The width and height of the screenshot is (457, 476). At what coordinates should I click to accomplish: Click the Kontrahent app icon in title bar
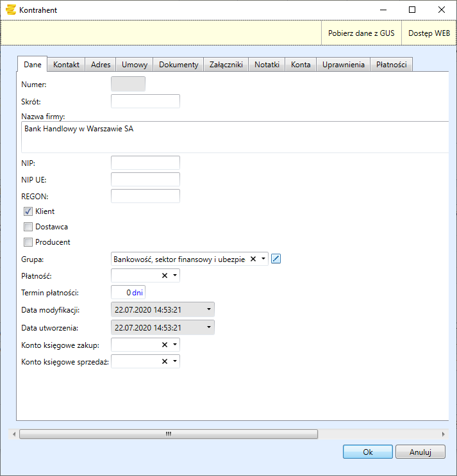pyautogui.click(x=10, y=10)
